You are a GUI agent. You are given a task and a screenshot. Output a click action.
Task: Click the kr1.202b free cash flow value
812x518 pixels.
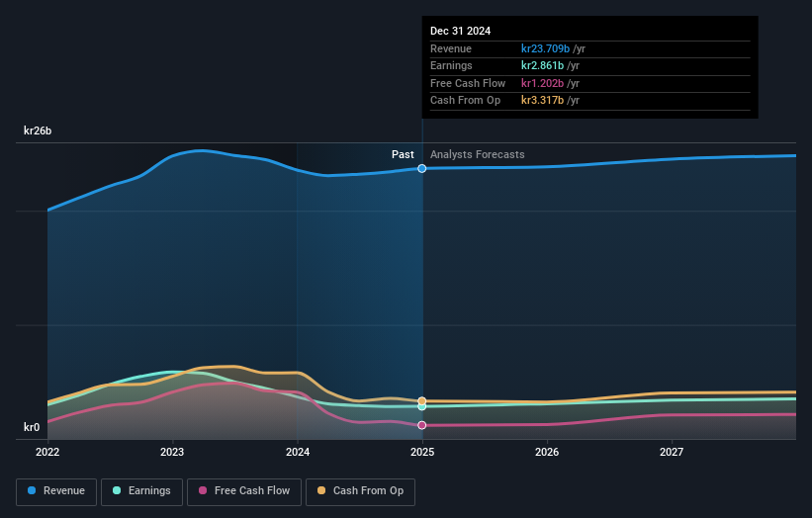pos(542,83)
